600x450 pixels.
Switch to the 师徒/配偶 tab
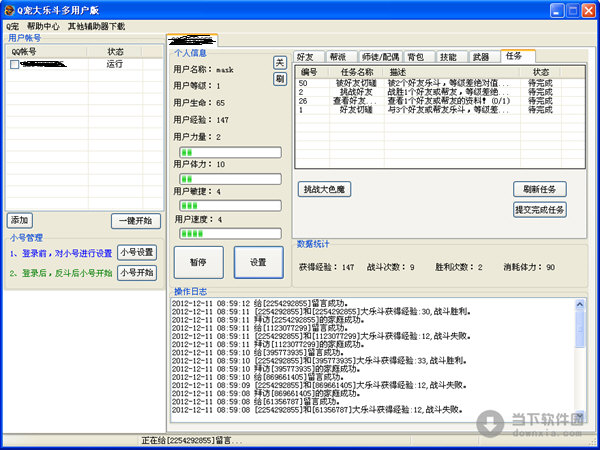point(380,57)
